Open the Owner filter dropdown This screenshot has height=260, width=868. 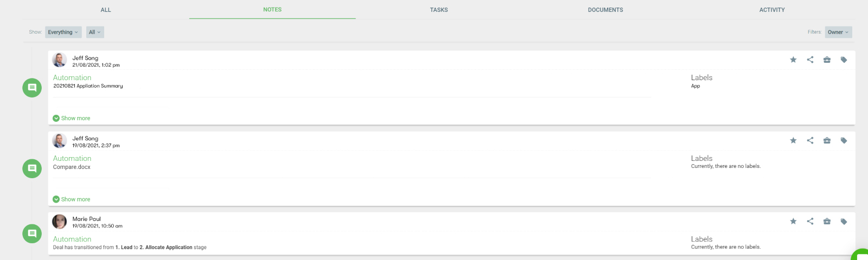(838, 32)
